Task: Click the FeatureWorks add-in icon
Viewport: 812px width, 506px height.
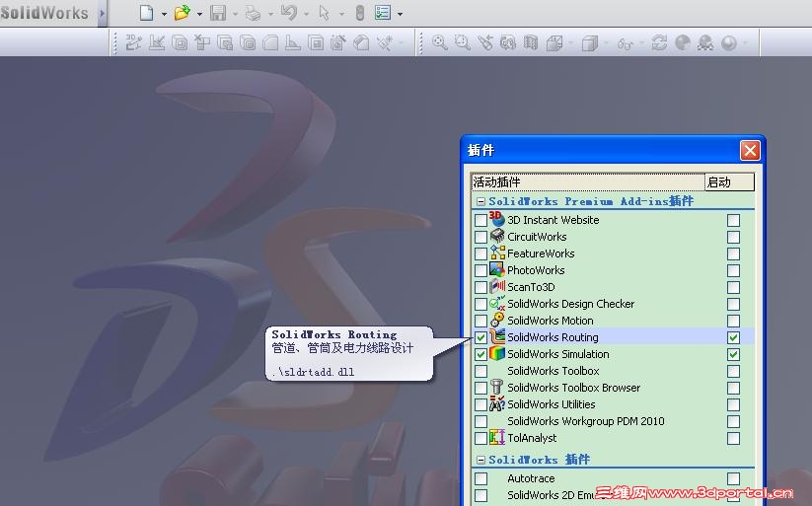Action: 497,253
